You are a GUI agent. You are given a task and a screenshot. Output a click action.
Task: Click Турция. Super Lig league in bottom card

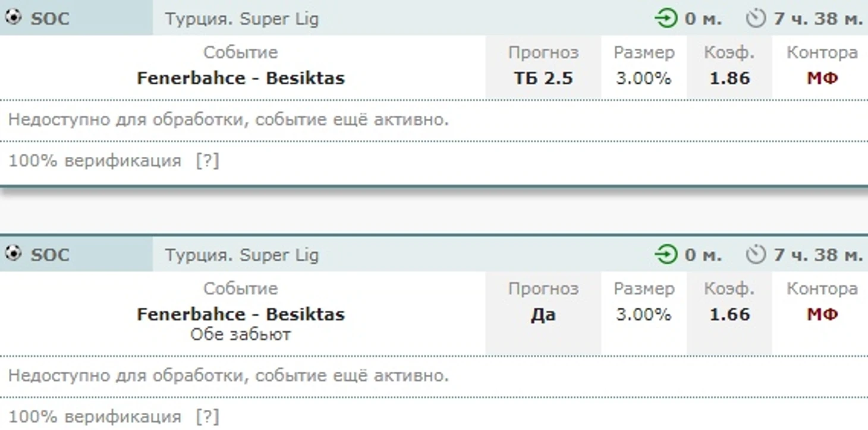tap(241, 255)
